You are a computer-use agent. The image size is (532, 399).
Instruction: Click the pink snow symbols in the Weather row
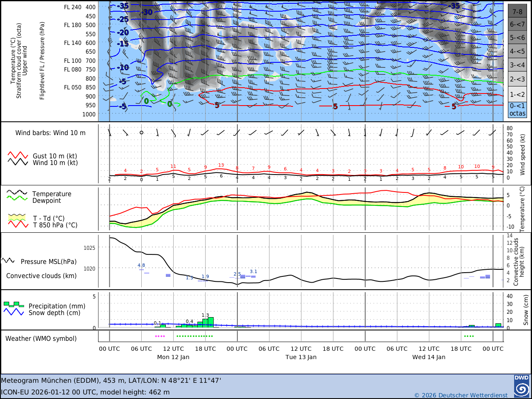click(x=160, y=337)
